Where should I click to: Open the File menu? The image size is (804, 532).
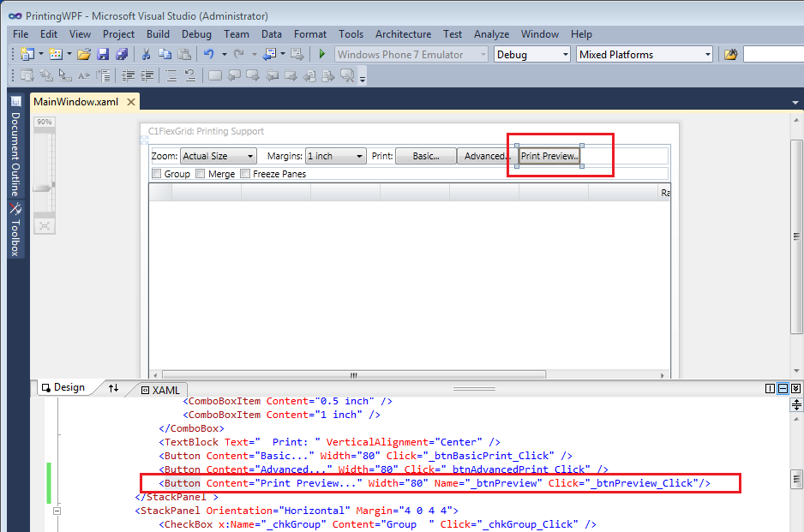pos(21,34)
